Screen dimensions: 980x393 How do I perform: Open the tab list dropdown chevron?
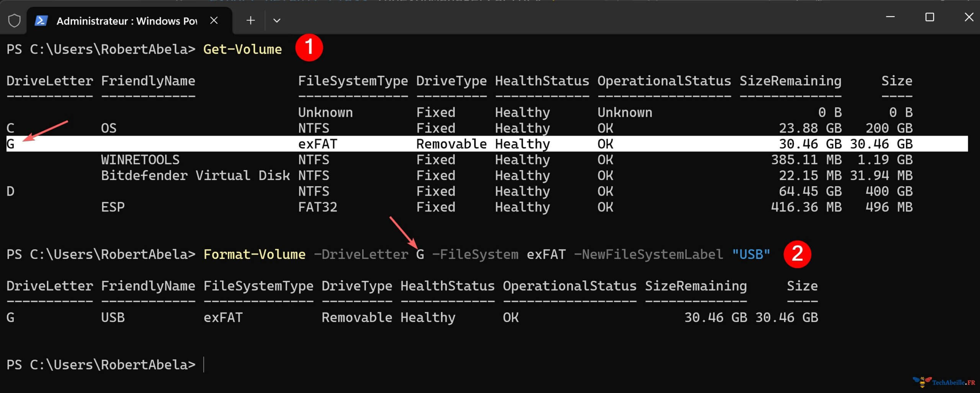click(276, 20)
